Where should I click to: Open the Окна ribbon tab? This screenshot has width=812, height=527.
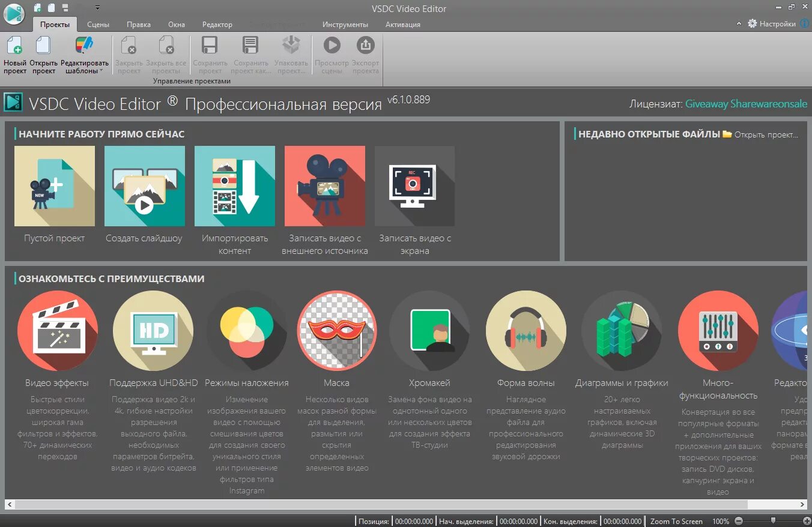177,25
